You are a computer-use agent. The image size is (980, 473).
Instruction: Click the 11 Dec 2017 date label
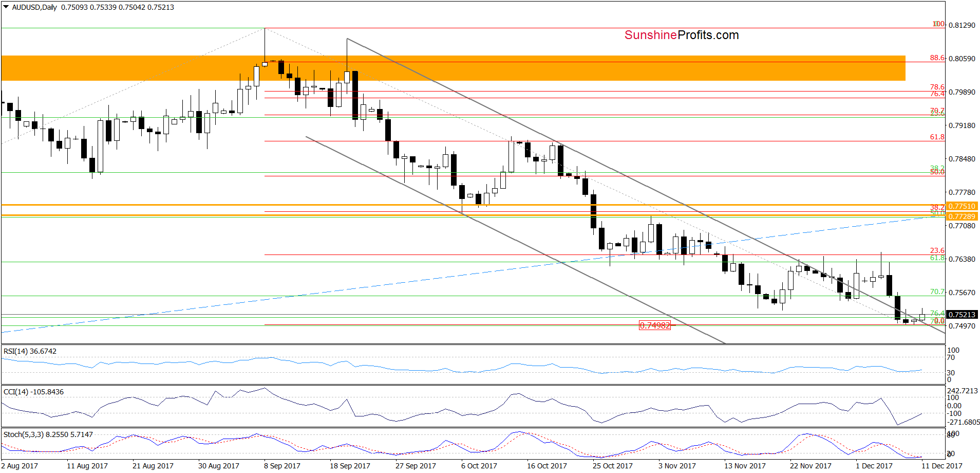pyautogui.click(x=942, y=466)
